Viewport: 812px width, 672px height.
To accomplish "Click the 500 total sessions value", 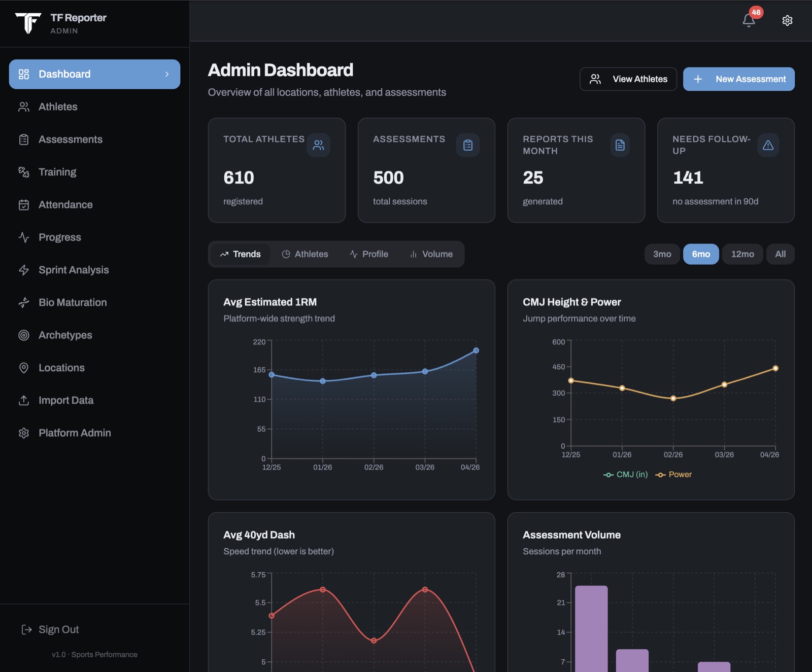I will tap(388, 178).
